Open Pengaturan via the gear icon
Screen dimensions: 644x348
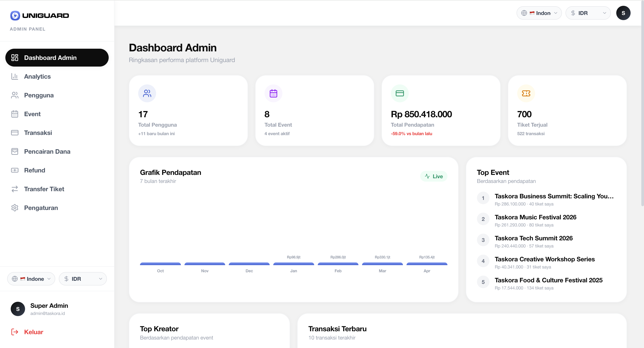click(15, 208)
